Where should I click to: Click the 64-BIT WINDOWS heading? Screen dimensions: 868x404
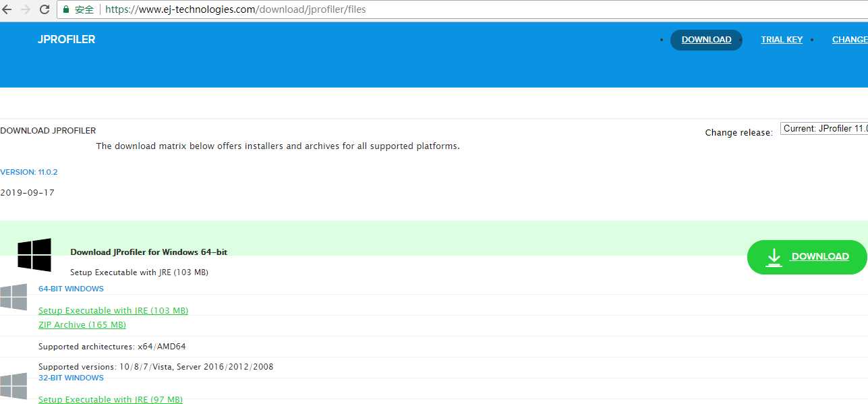tap(71, 289)
